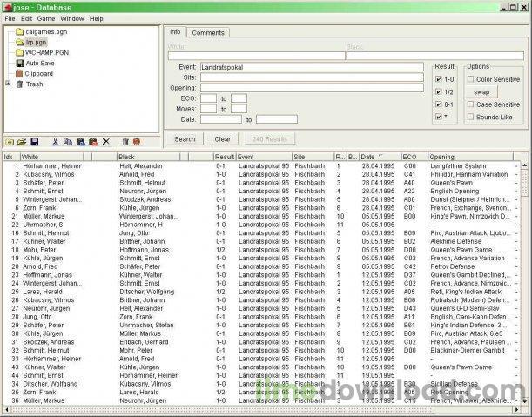Click the new folder icon in toolbar
Viewport: 532px width, 417px height.
[10, 142]
